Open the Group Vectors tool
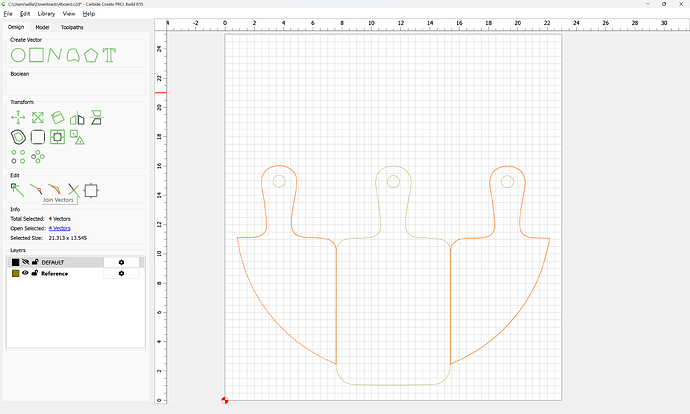This screenshot has width=690, height=414. 77,137
